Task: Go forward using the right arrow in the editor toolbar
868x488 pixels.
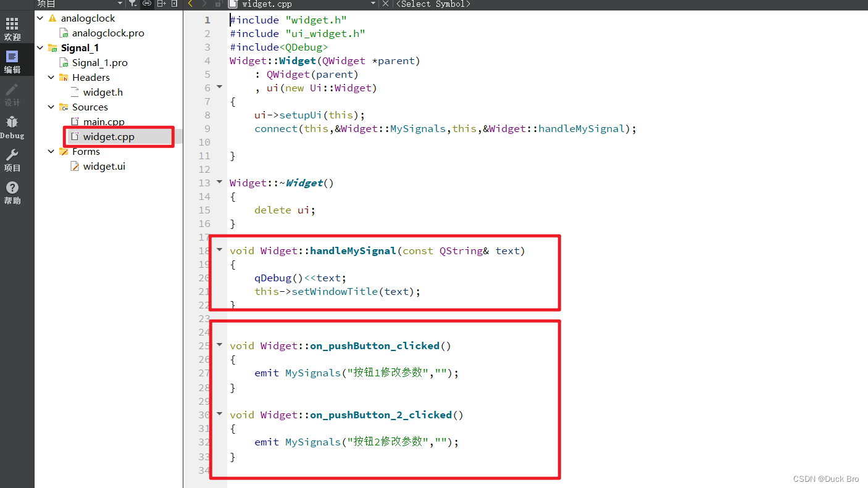Action: coord(204,4)
